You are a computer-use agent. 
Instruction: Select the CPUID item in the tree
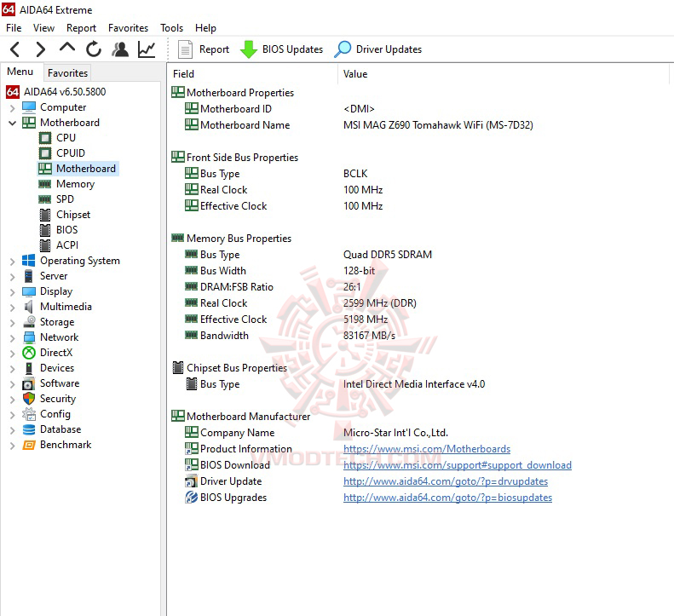point(63,153)
